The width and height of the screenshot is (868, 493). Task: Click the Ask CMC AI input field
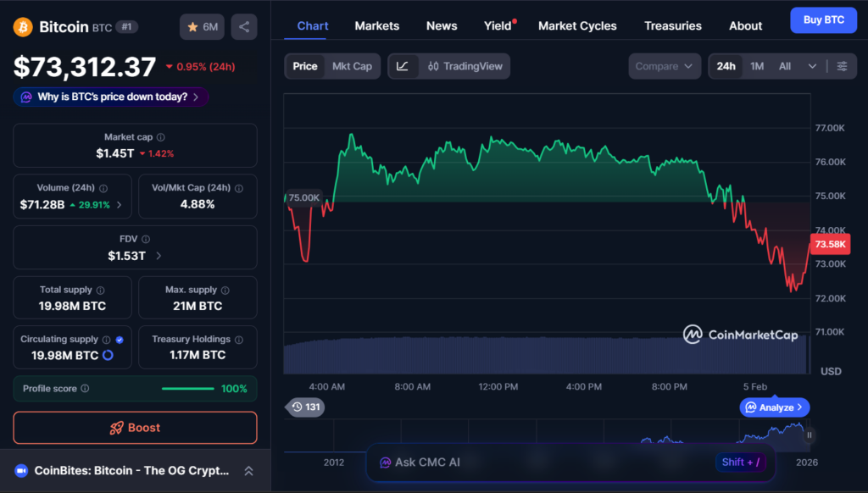(x=542, y=463)
